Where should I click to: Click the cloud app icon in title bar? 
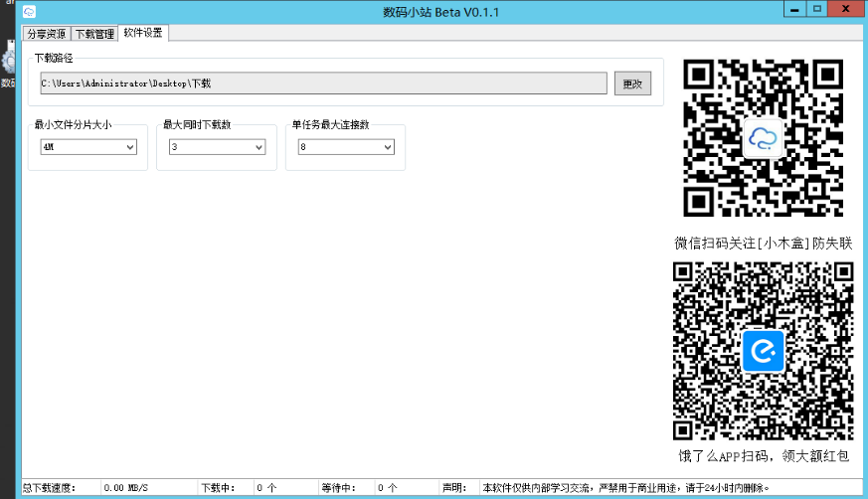(30, 11)
